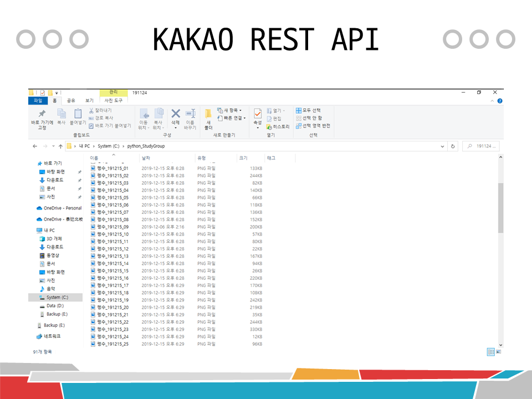Open Network in navigation pane
The width and height of the screenshot is (532, 399).
[48, 336]
